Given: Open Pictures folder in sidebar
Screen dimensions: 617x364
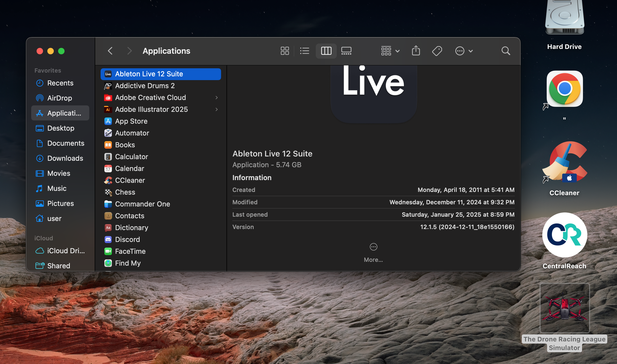Looking at the screenshot, I should (x=60, y=204).
